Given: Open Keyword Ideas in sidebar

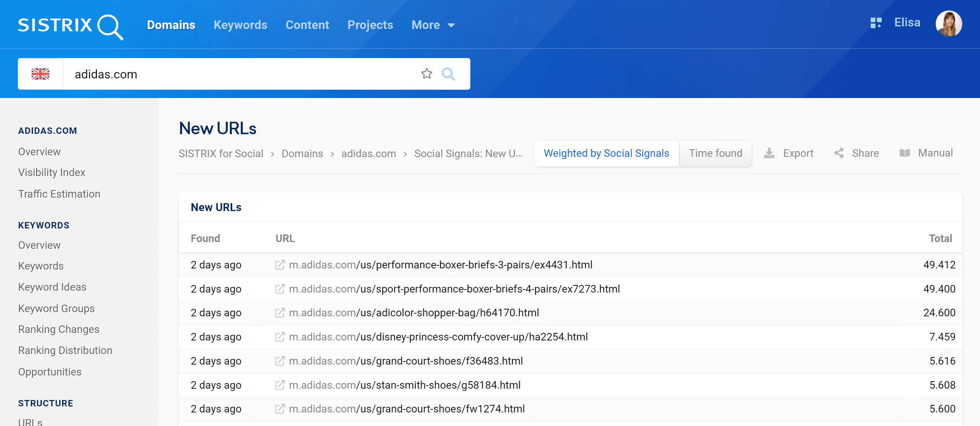Looking at the screenshot, I should point(52,287).
